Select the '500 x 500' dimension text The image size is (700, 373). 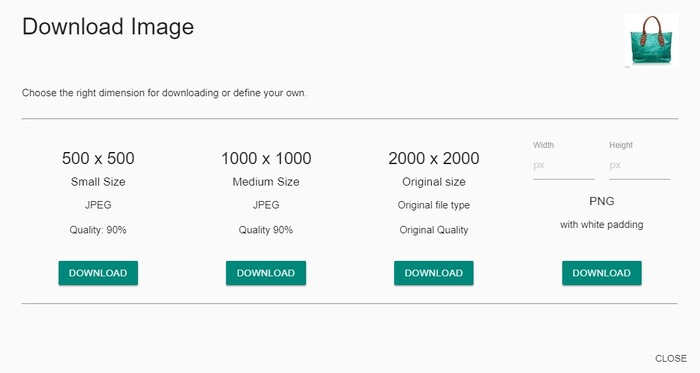coord(98,158)
